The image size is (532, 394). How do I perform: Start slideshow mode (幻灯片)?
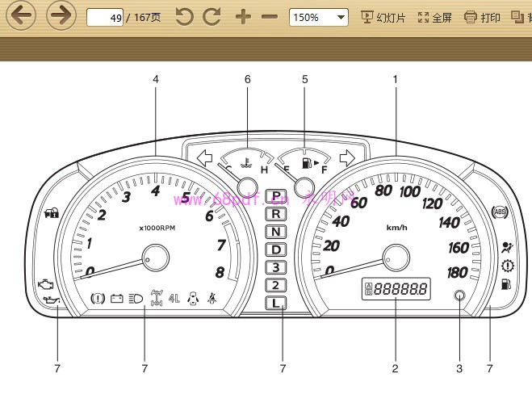(383, 17)
